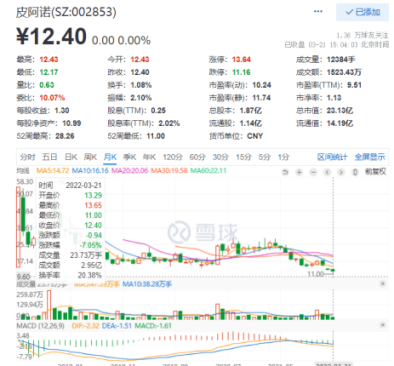Switch to the 日K chart tab
Viewport: 394px width, 366px height.
pos(71,157)
